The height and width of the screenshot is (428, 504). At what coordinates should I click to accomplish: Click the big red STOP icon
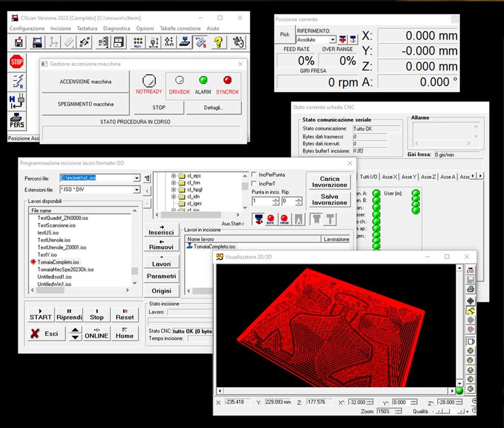point(16,62)
